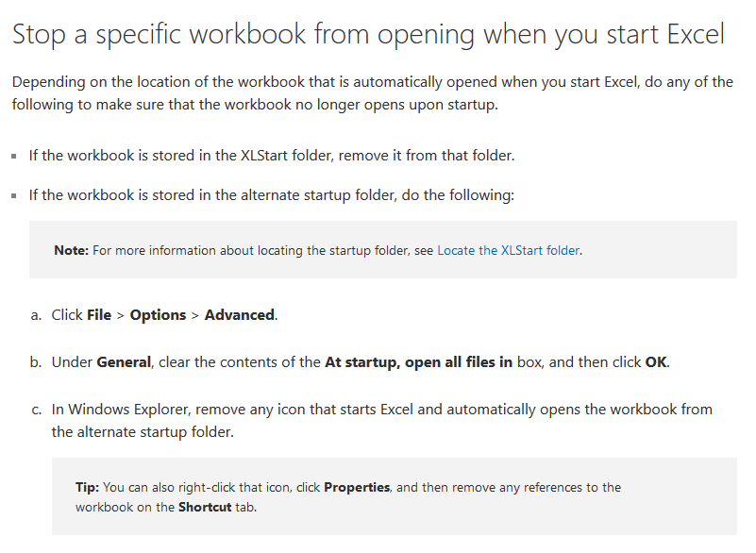
Task: Click the Tip label in the gray box
Action: pyautogui.click(x=87, y=488)
